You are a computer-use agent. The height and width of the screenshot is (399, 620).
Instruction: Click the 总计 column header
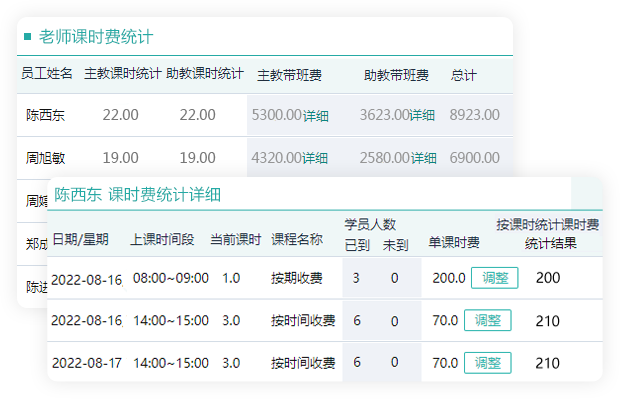[463, 75]
